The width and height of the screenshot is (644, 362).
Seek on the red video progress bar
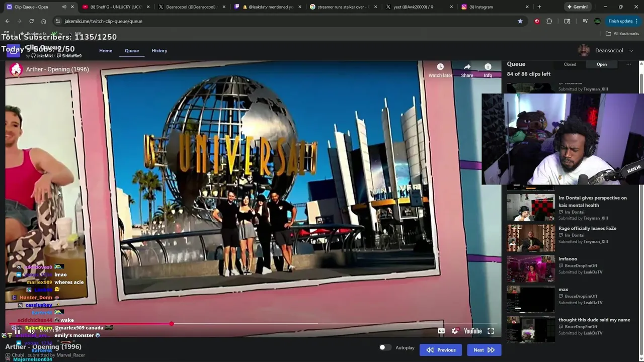(x=253, y=324)
